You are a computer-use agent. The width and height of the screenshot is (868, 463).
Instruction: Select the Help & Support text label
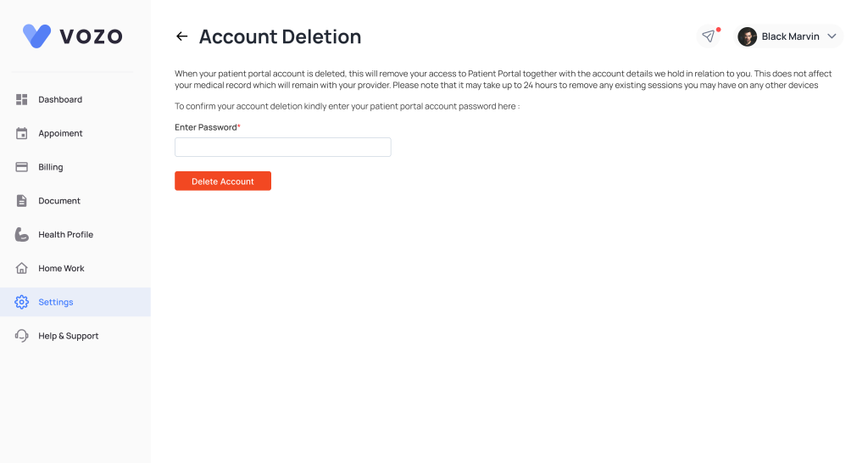tap(68, 336)
